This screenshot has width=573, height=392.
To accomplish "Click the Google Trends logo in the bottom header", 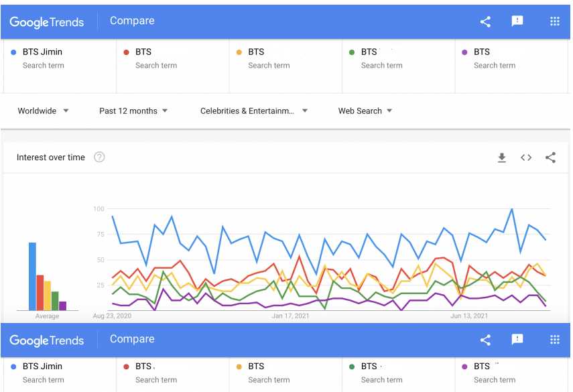I will coord(47,340).
